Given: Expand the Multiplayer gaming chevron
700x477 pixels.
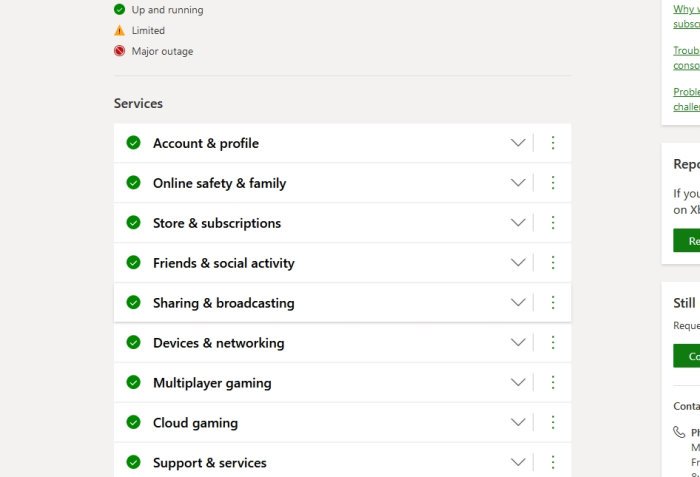Looking at the screenshot, I should [518, 383].
